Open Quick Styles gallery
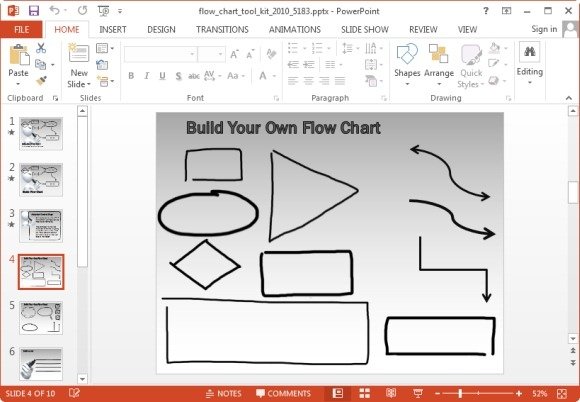The image size is (580, 402). [x=471, y=66]
